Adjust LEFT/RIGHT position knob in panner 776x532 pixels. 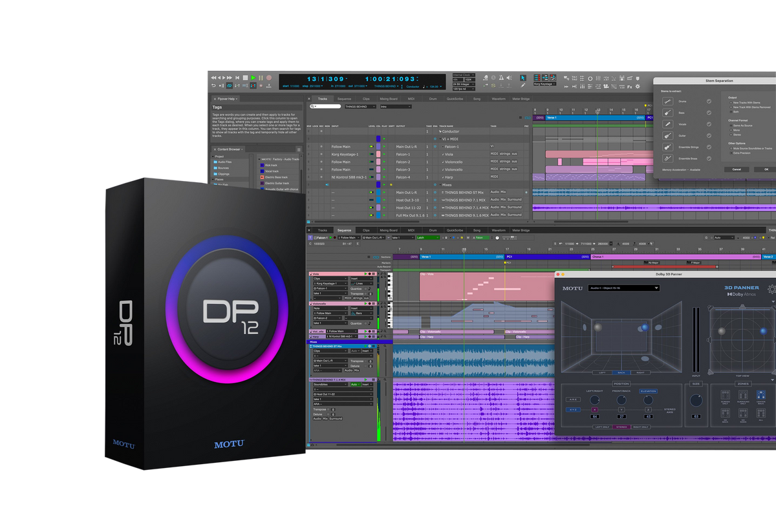coord(594,400)
